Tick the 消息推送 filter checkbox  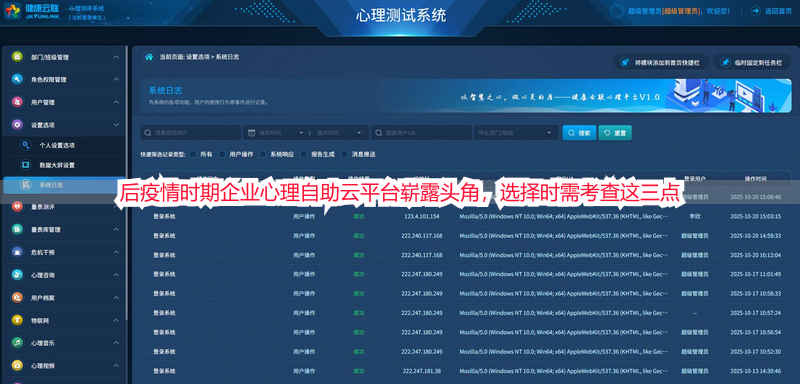click(x=344, y=154)
